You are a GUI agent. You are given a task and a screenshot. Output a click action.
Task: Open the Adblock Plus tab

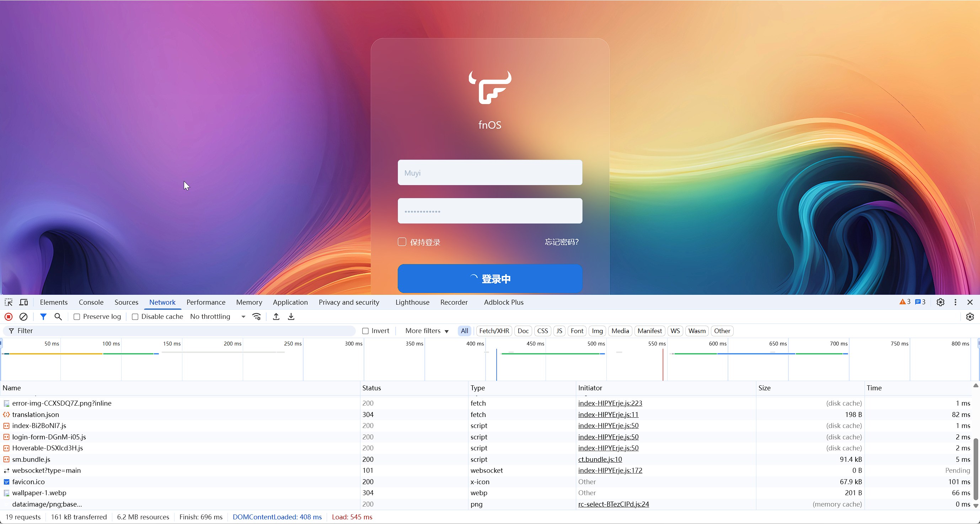point(504,302)
